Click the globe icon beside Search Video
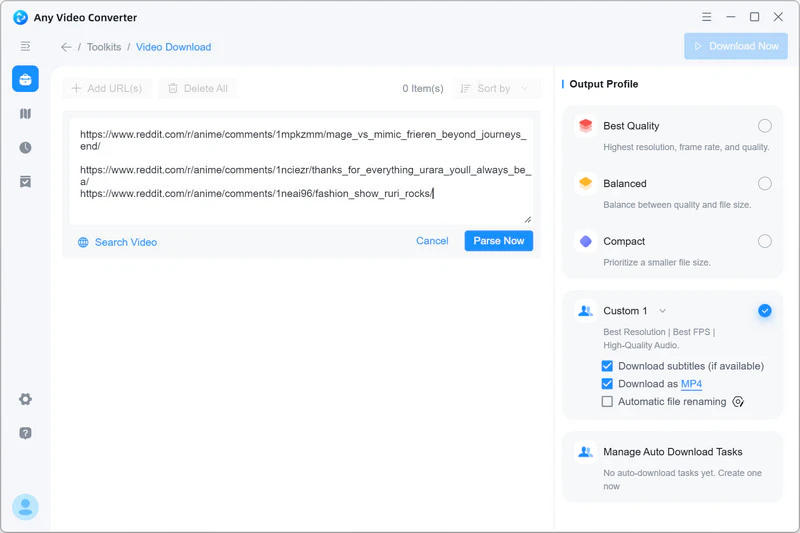Screen dimensions: 800x533 click(83, 242)
